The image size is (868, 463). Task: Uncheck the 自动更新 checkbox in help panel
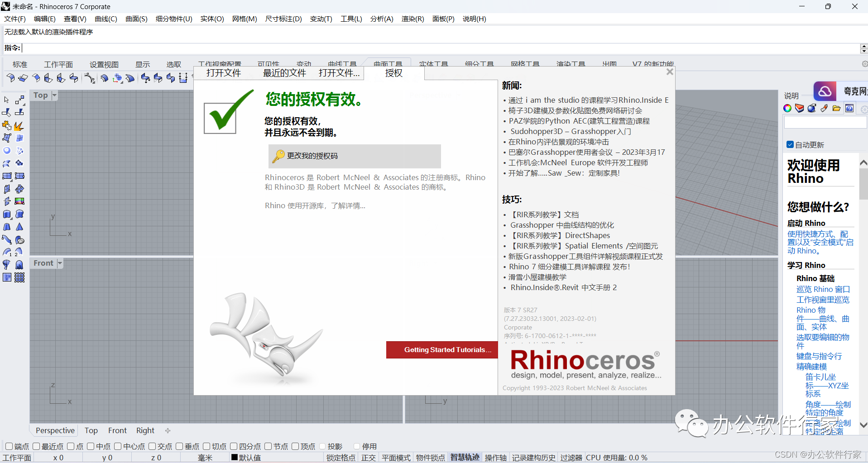[x=790, y=145]
